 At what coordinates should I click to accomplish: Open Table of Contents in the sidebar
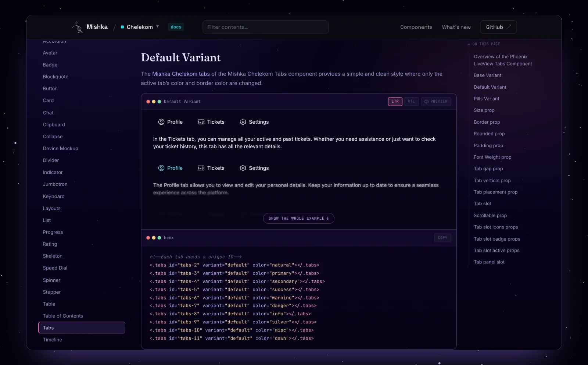[63, 316]
